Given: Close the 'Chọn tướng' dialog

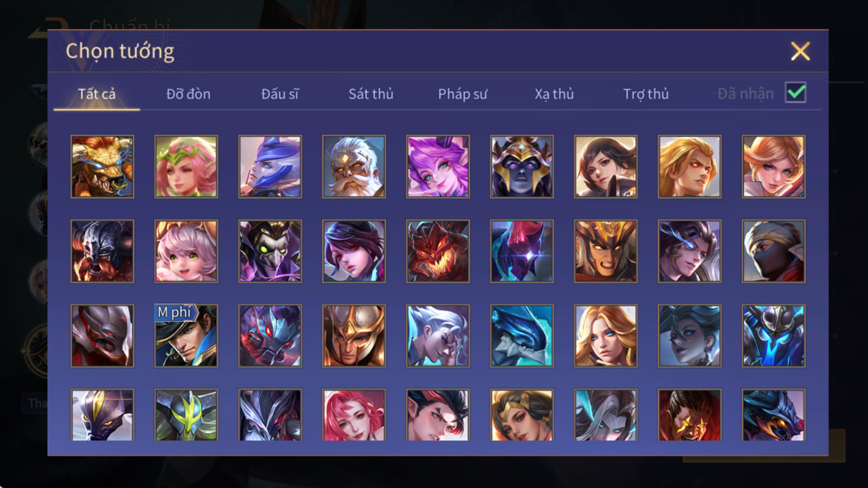Looking at the screenshot, I should [800, 51].
